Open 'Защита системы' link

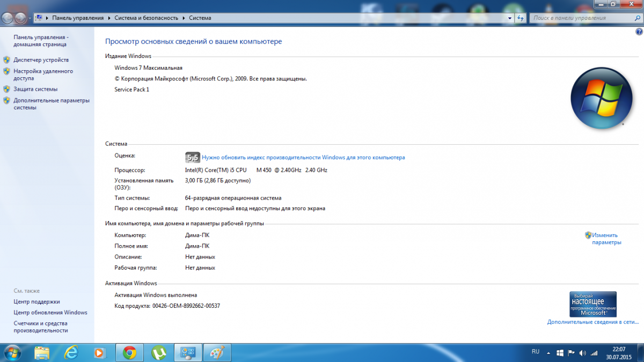coord(35,89)
